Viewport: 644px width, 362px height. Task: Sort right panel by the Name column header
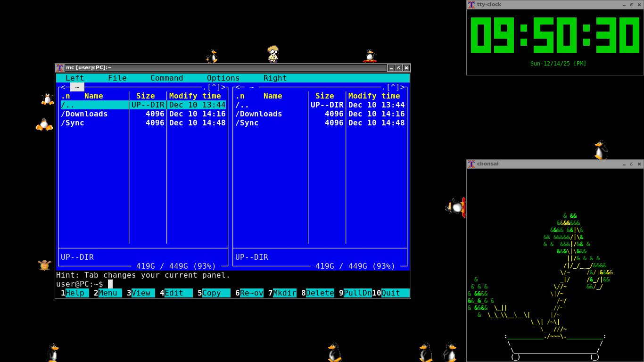tap(273, 96)
